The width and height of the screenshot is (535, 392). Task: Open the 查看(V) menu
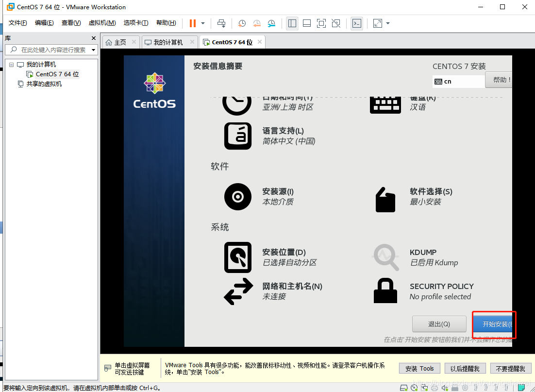(71, 23)
